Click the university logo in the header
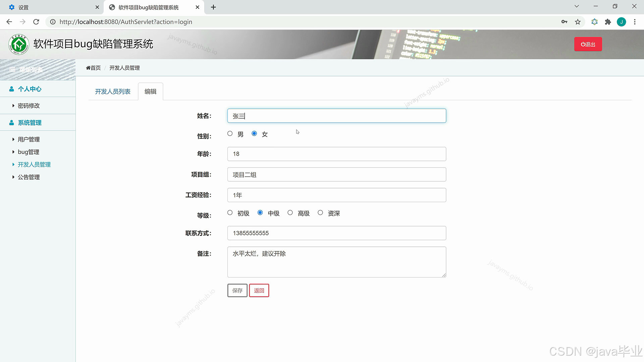The image size is (644, 362). pyautogui.click(x=19, y=44)
